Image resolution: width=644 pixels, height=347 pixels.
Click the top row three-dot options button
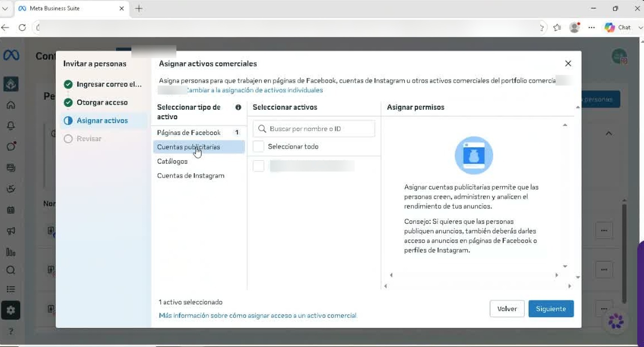coord(604,230)
